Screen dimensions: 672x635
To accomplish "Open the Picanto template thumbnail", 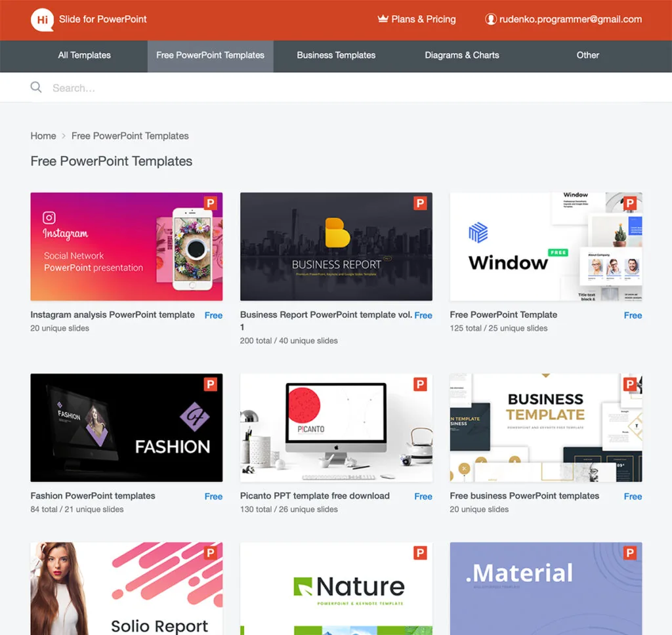I will click(336, 428).
